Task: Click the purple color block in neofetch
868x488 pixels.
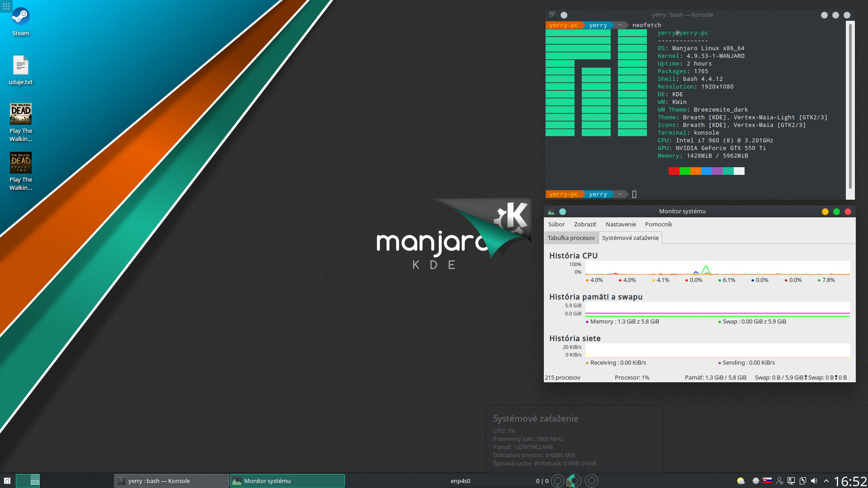Action: pos(717,171)
